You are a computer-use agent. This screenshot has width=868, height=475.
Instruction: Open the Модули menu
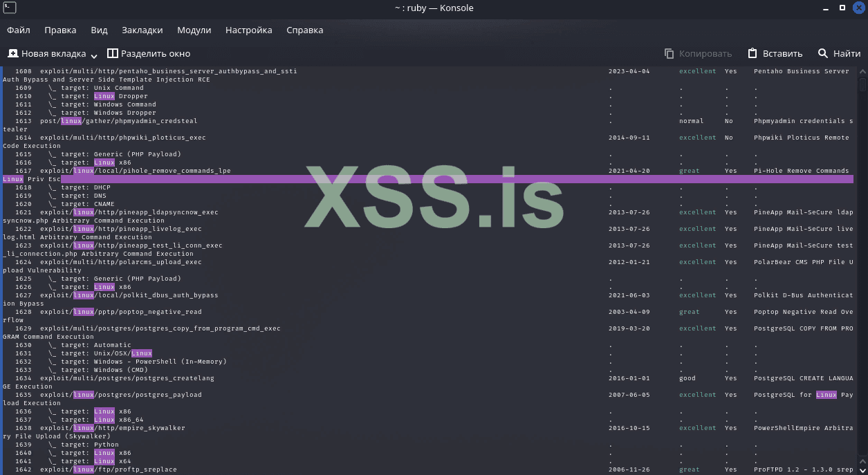tap(194, 30)
